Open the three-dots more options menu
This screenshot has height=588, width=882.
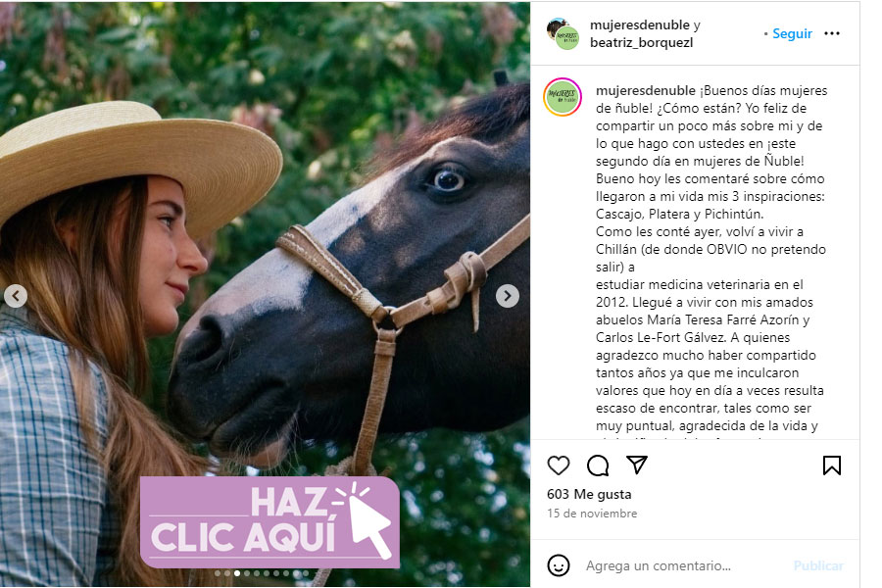click(x=831, y=33)
